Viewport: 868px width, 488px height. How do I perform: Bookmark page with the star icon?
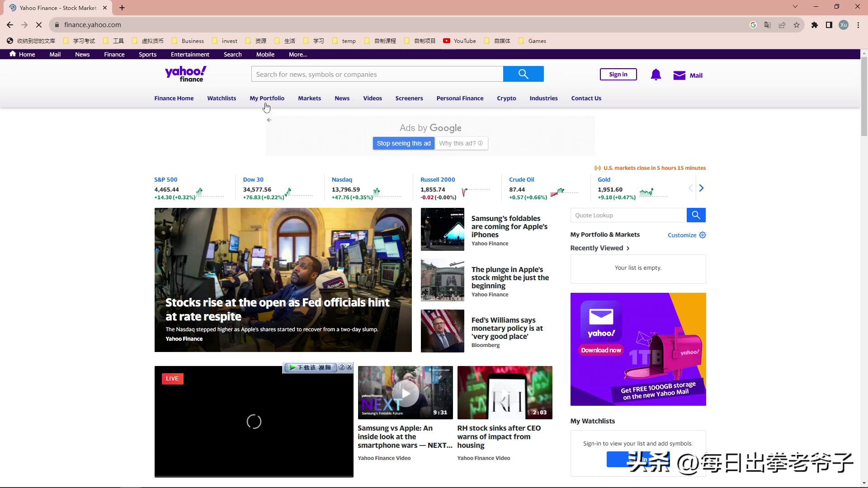point(797,25)
